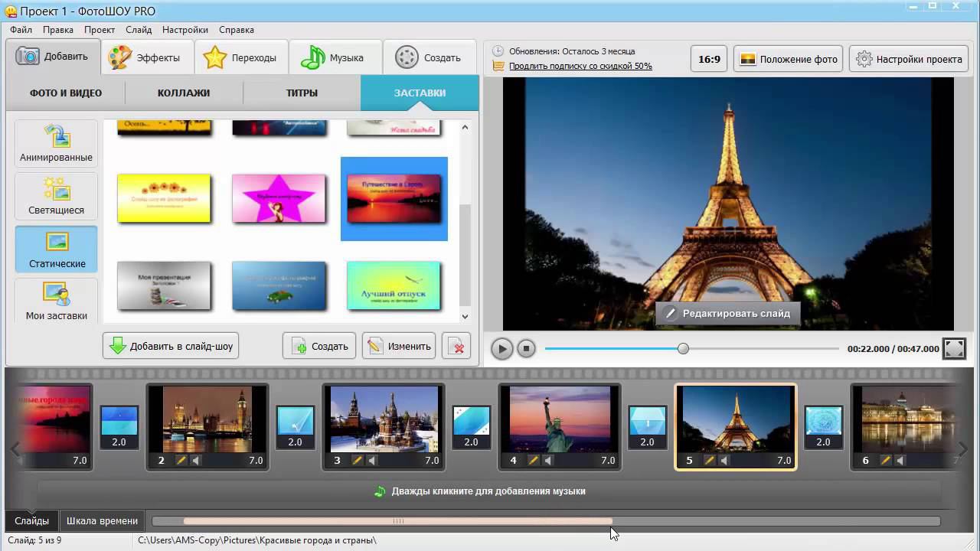Select the ТИТРЫ sub-tab

[302, 93]
